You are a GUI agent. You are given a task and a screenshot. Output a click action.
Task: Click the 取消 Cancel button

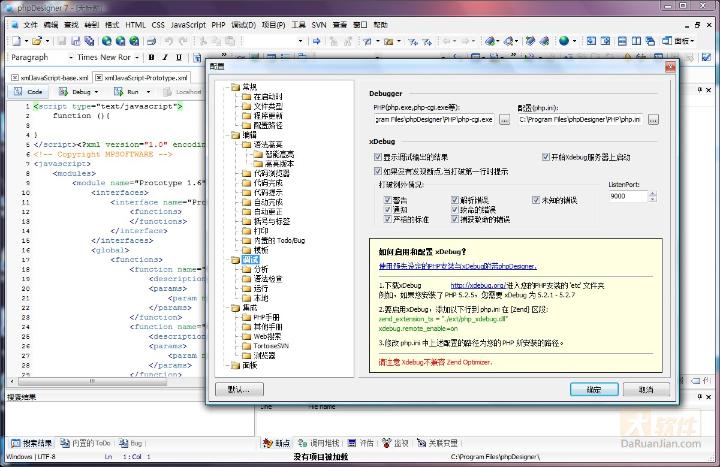point(646,389)
